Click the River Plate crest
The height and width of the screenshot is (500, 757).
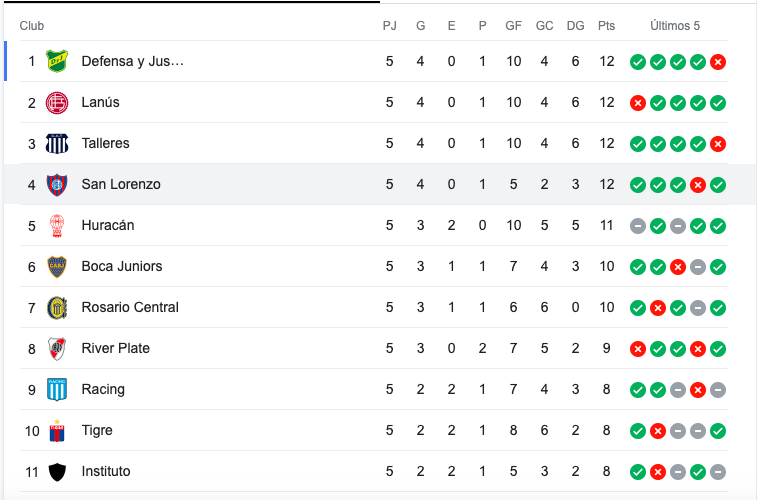pyautogui.click(x=57, y=348)
